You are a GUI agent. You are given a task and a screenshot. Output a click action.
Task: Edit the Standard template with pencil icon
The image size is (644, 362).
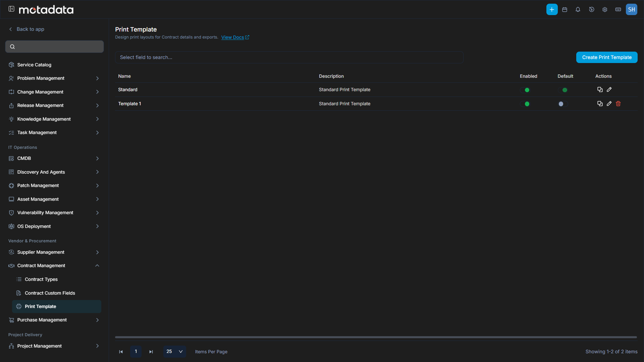609,89
